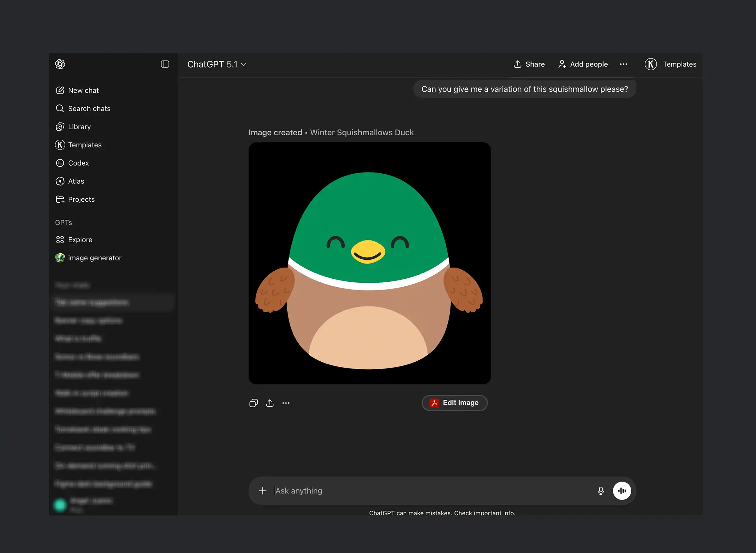Click the Winter Squishmallows Duck title

point(362,133)
